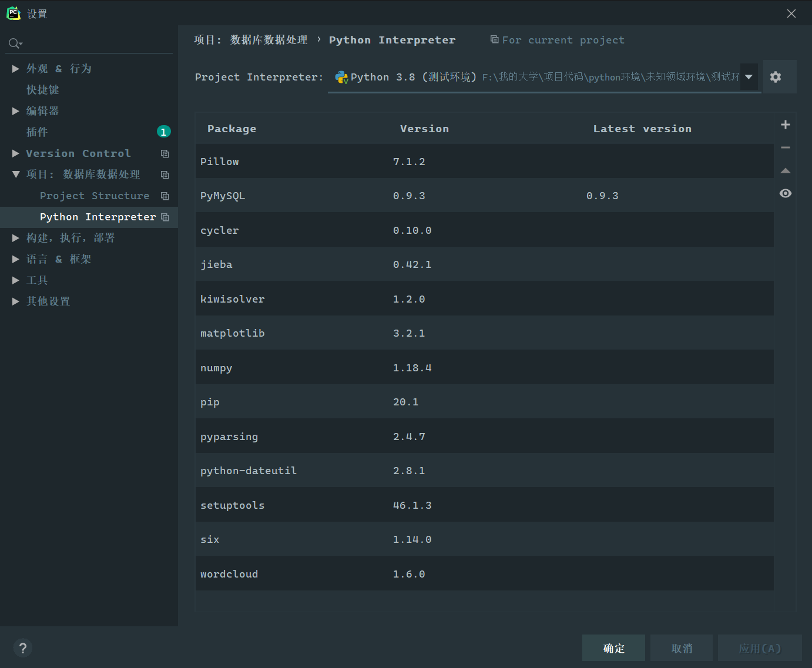Close the 设置 dialog
This screenshot has height=668, width=812.
791,14
